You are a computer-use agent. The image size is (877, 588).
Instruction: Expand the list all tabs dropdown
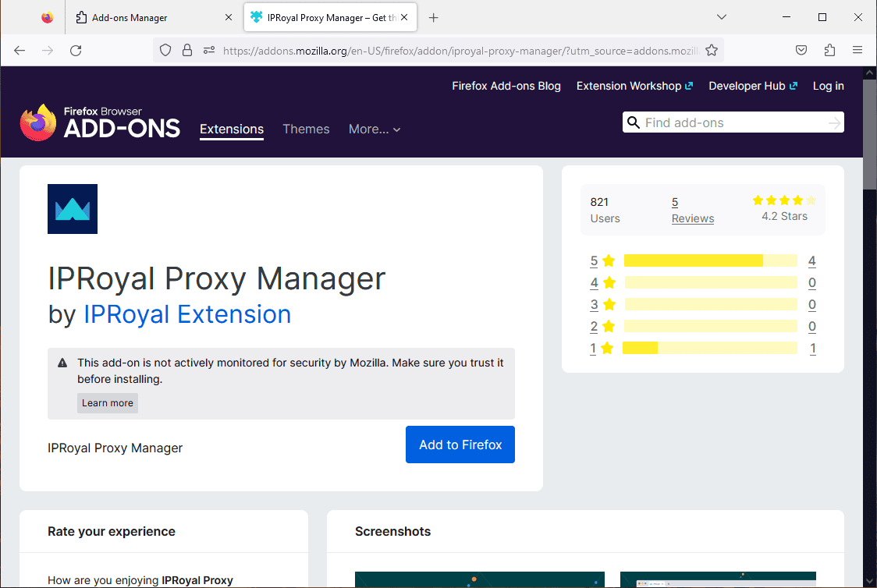pyautogui.click(x=722, y=17)
